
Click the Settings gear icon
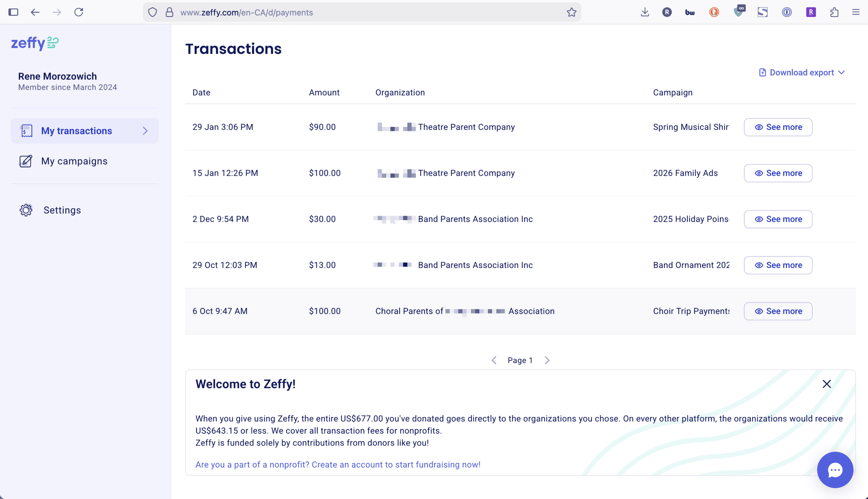click(x=26, y=210)
